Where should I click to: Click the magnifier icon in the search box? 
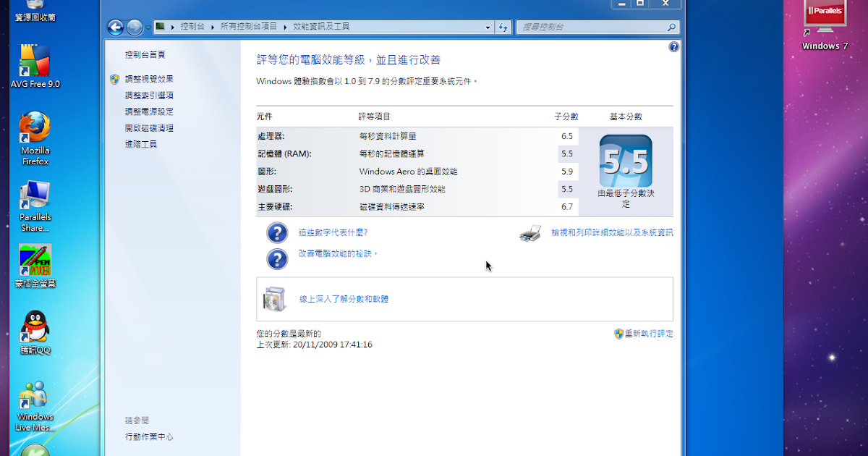coord(672,28)
